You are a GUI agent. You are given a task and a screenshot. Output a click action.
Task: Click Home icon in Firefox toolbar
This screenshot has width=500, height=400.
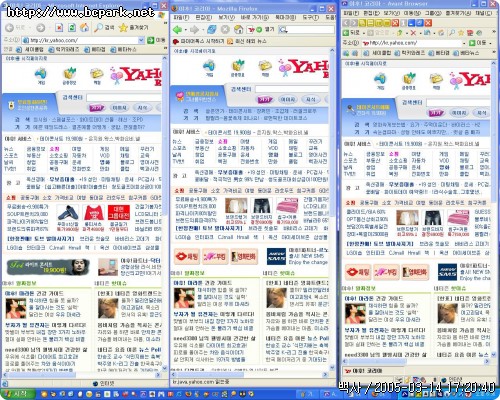(x=239, y=30)
